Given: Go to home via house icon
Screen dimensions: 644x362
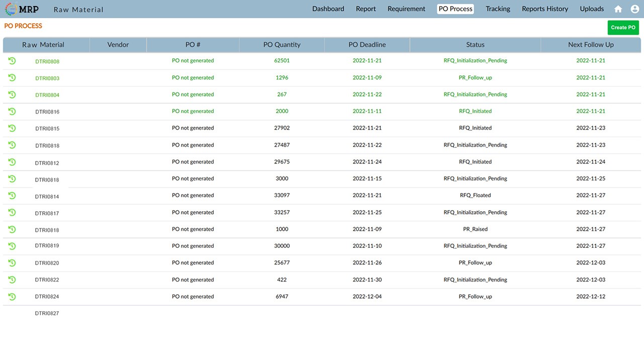Looking at the screenshot, I should (618, 9).
